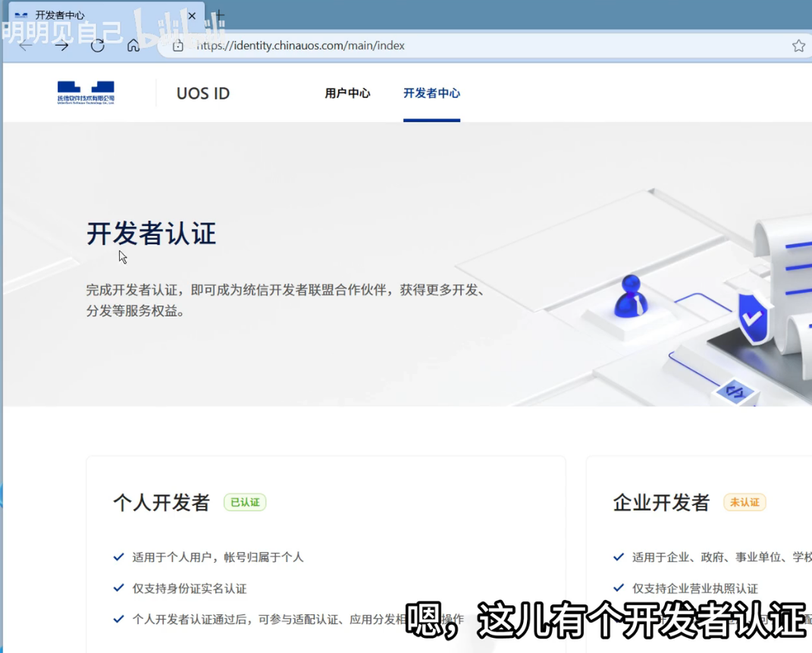
Task: Select the 开发者中心 browser tab
Action: pyautogui.click(x=106, y=15)
